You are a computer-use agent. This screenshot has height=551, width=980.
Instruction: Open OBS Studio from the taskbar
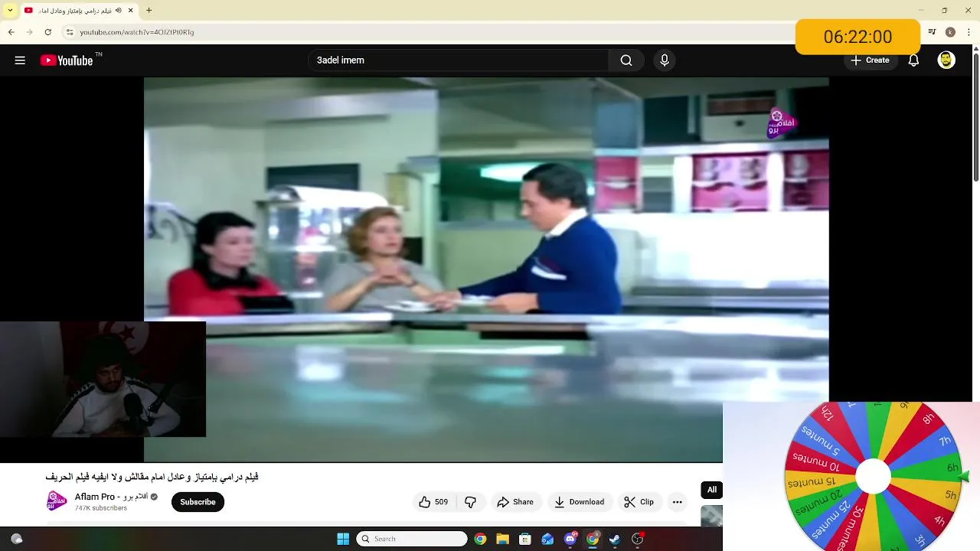(638, 539)
